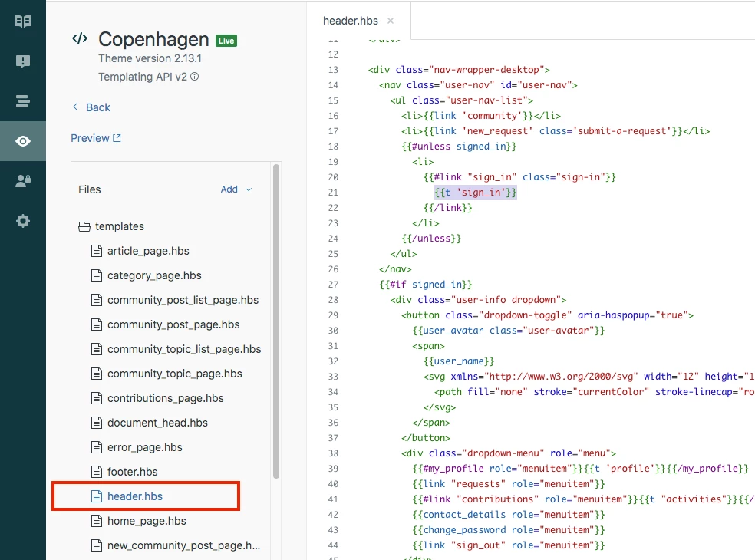Click the info icon beside Templating API v2
Viewport: 755px width, 560px height.
click(x=195, y=77)
